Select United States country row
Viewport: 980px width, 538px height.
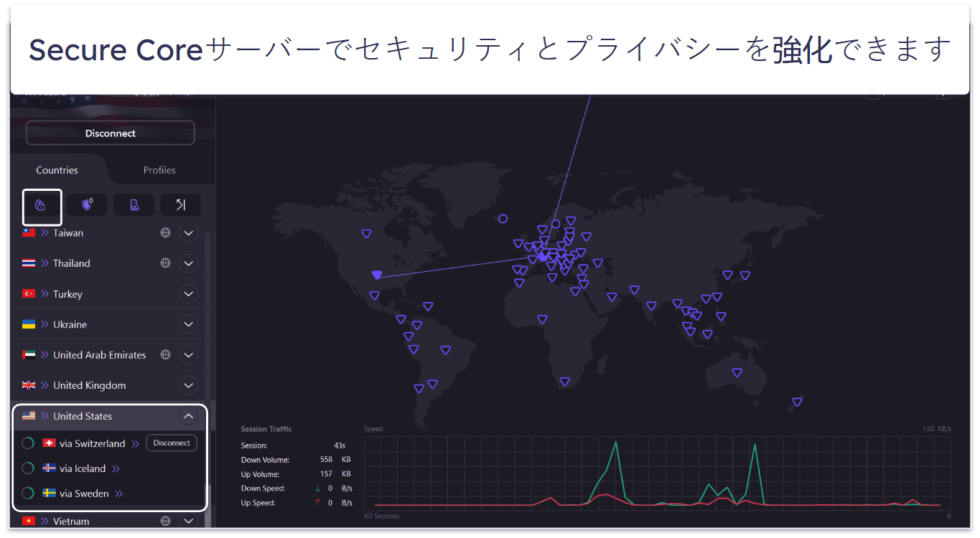click(x=108, y=416)
